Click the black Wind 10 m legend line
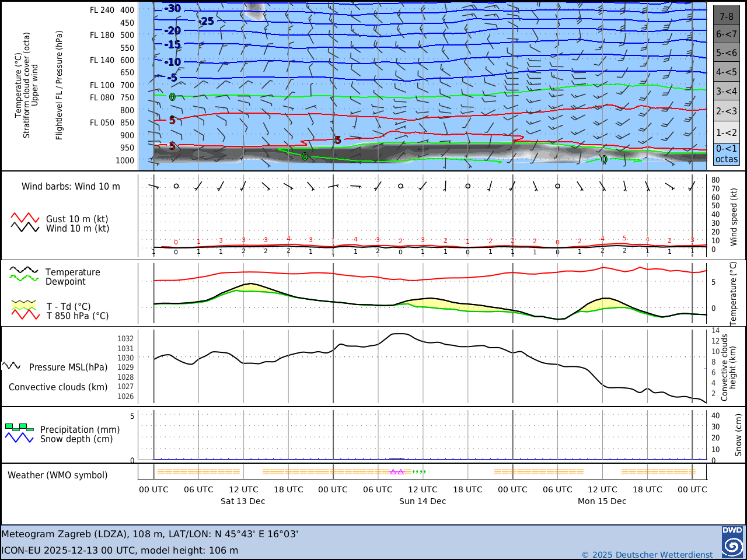 (25, 228)
